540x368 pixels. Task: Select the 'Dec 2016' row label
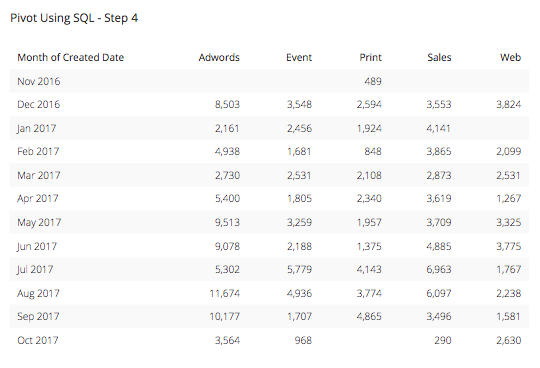(x=39, y=104)
